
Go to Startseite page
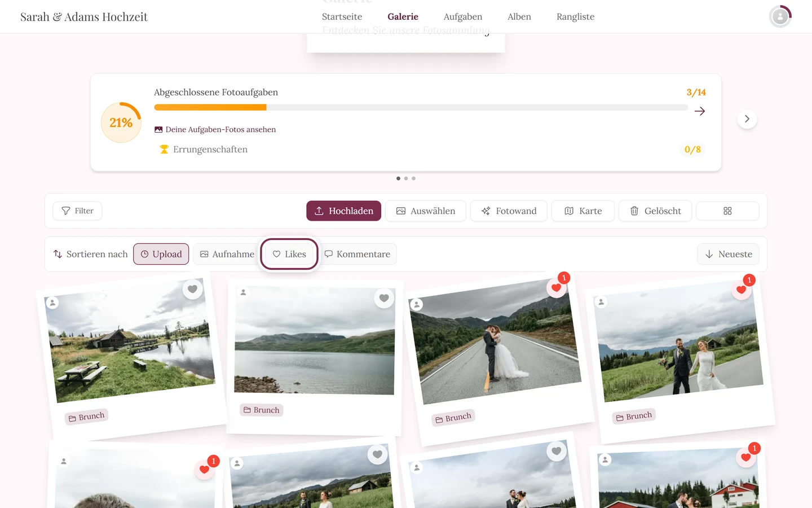coord(342,16)
